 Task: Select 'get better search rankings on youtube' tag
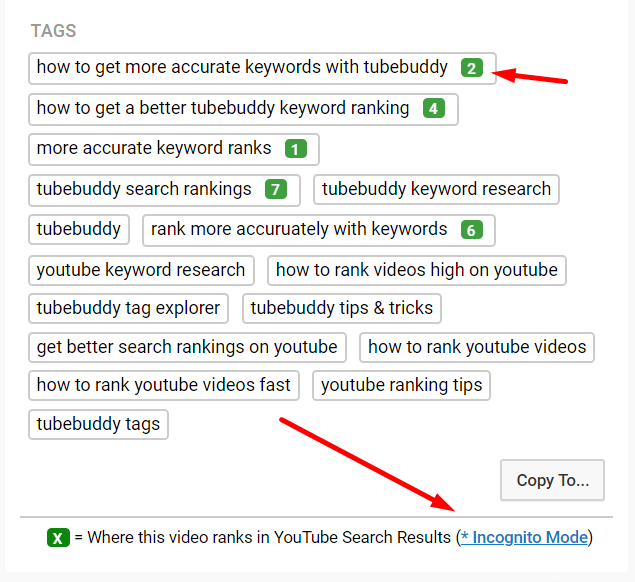pos(187,347)
